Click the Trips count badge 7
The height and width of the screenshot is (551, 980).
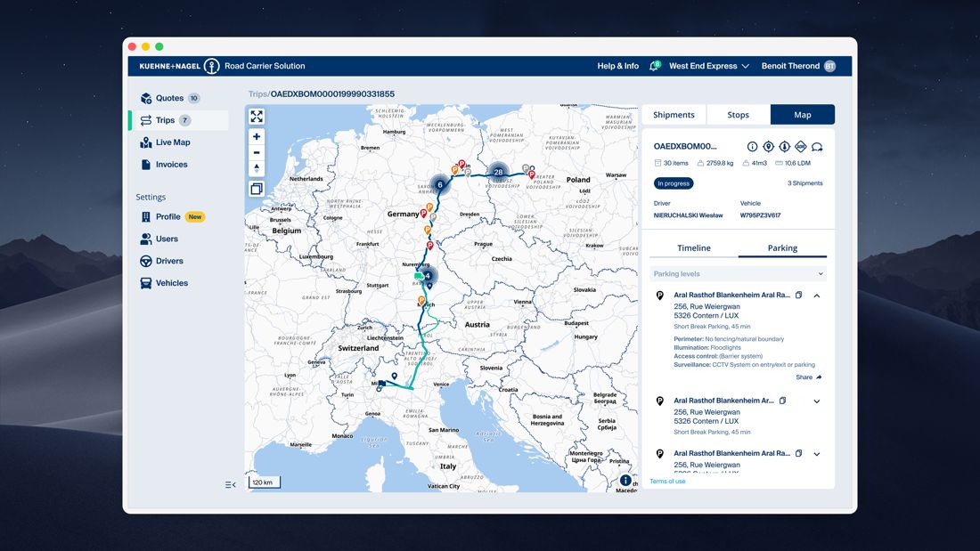185,120
